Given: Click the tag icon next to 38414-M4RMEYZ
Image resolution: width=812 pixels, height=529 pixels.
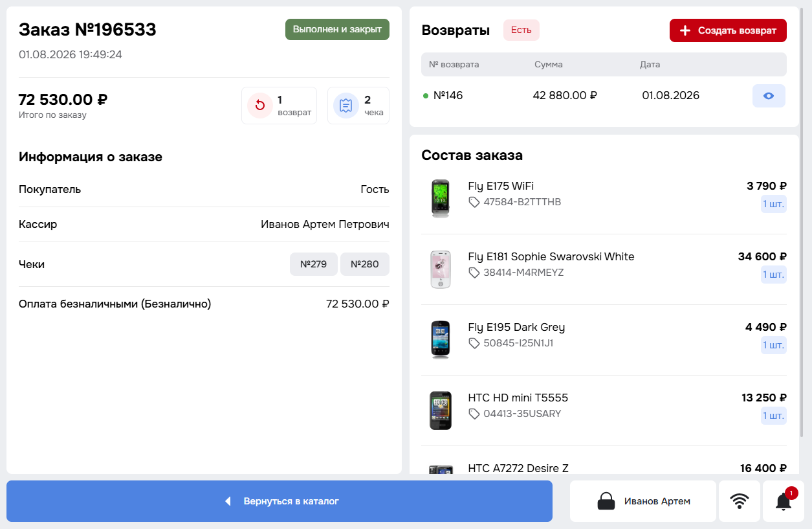Looking at the screenshot, I should tap(474, 273).
